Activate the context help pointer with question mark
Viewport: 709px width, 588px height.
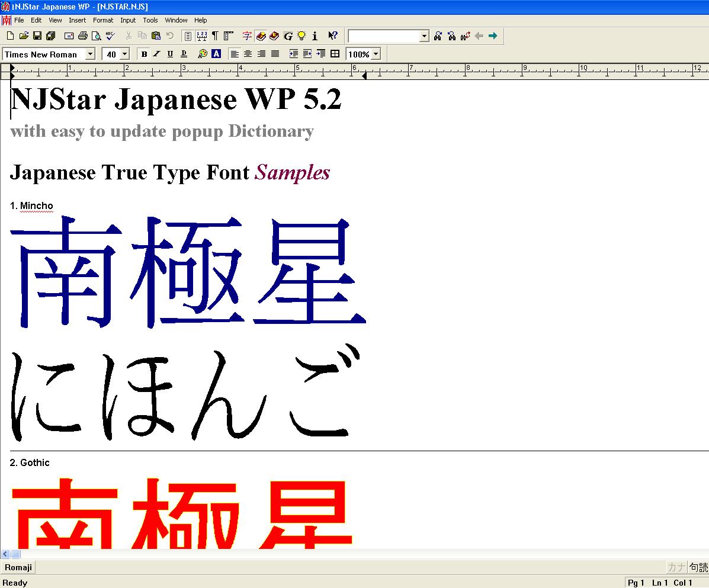333,36
